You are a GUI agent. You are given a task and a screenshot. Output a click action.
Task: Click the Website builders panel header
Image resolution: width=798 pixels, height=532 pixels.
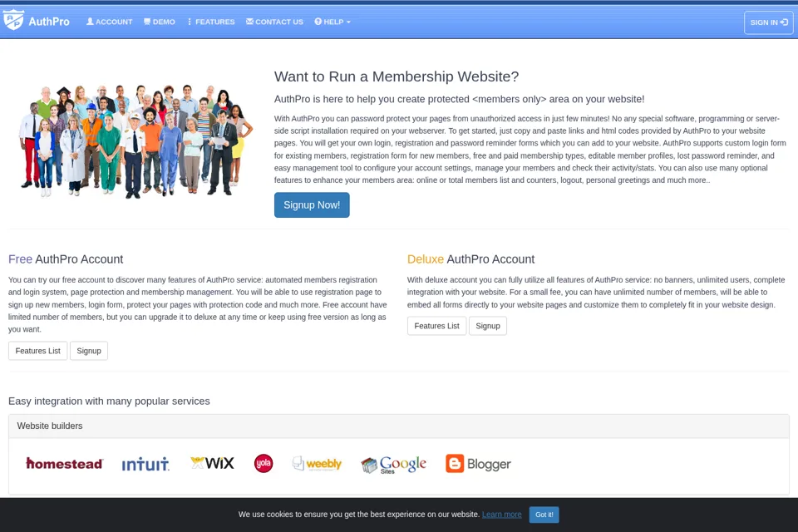[399, 426]
